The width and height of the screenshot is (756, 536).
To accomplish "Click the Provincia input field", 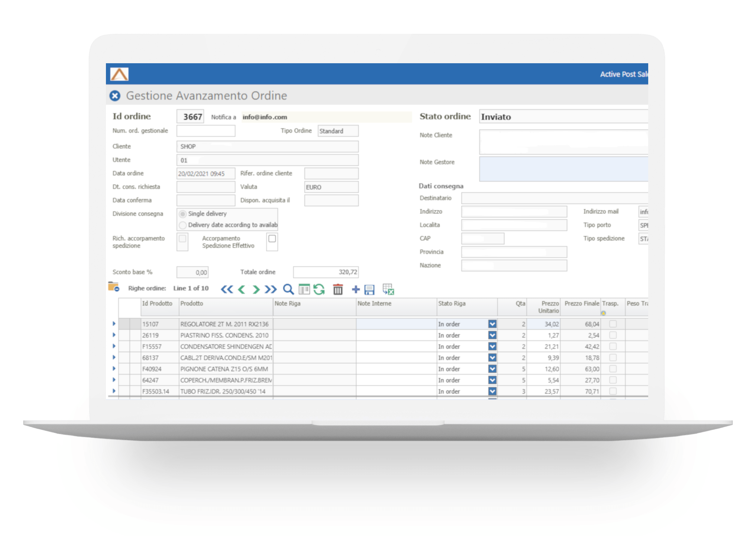I will pyautogui.click(x=514, y=252).
